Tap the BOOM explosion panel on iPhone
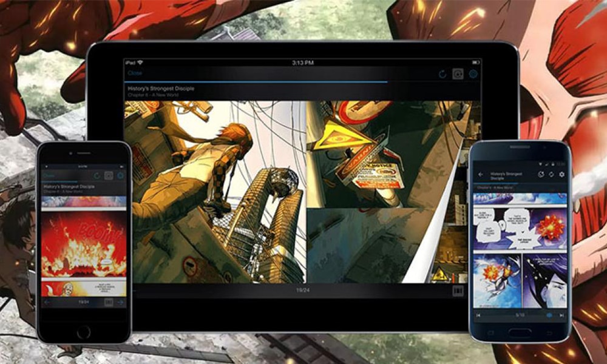The image size is (607, 364). (84, 244)
